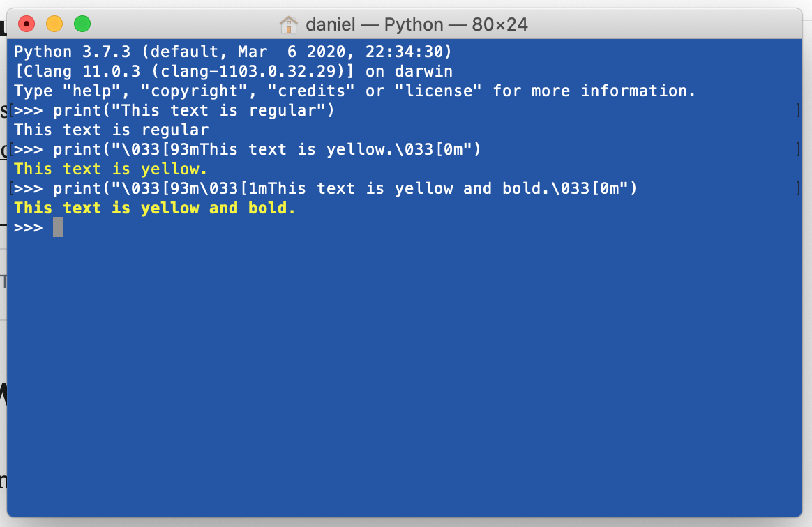
Task: Minimize the Terminal window with yellow button
Action: (x=54, y=24)
